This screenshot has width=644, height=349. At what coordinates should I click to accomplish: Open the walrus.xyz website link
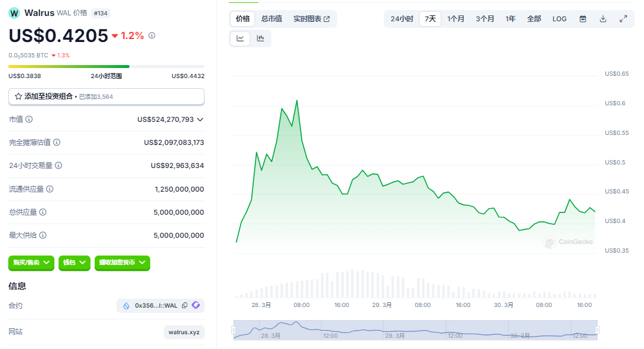pos(184,332)
